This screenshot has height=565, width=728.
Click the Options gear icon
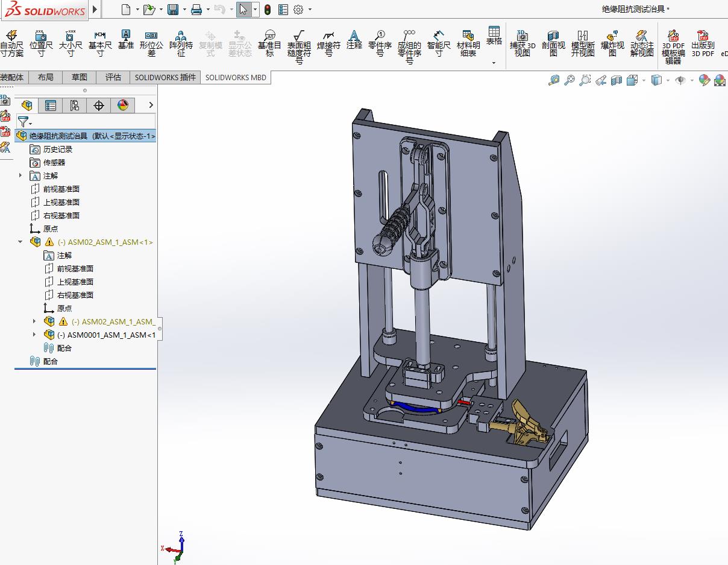tap(298, 9)
